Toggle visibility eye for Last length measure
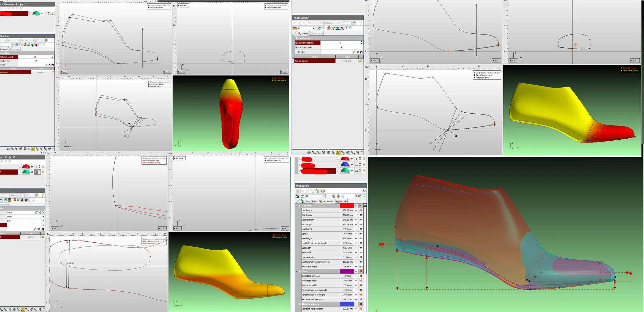 (361, 210)
